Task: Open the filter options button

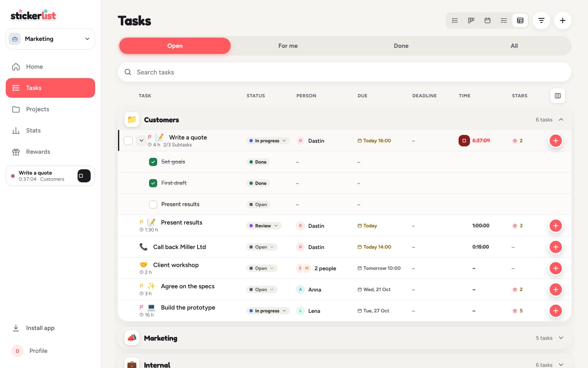Action: pos(541,20)
